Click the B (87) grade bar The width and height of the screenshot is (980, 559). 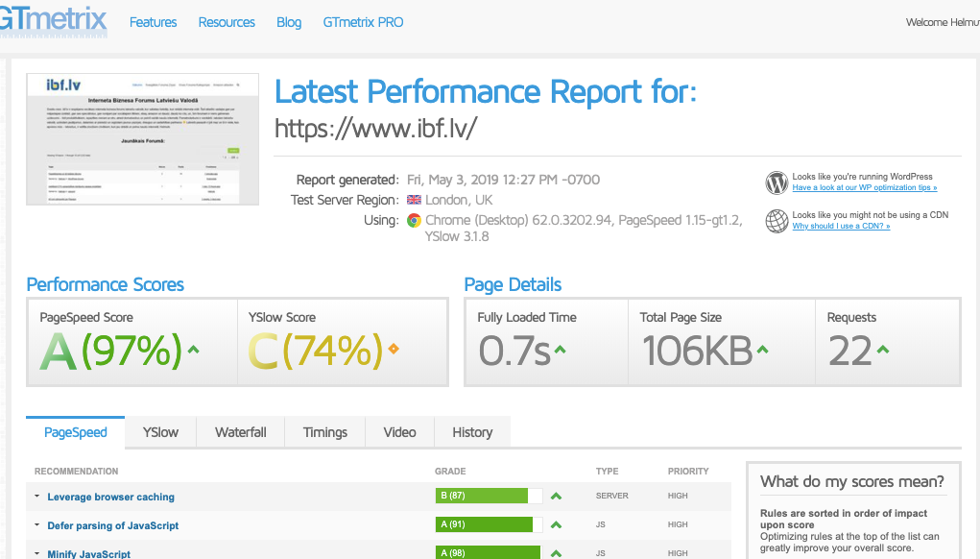tap(481, 496)
